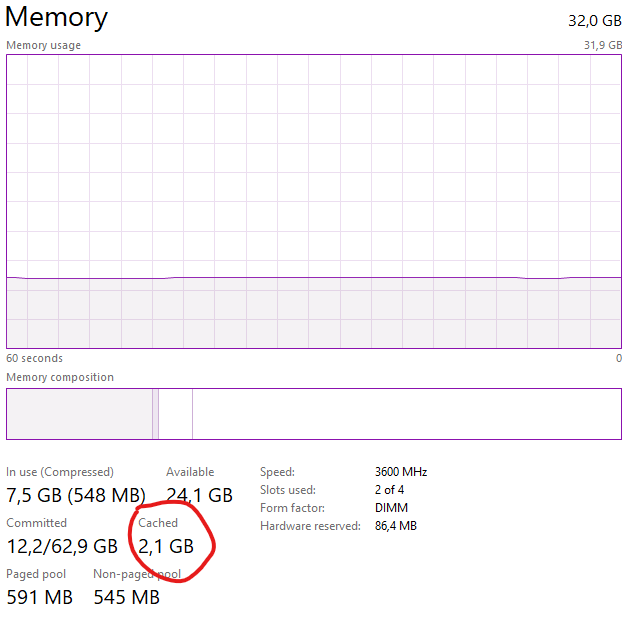Click the Hardware reserved 86,4 MB value

point(396,526)
